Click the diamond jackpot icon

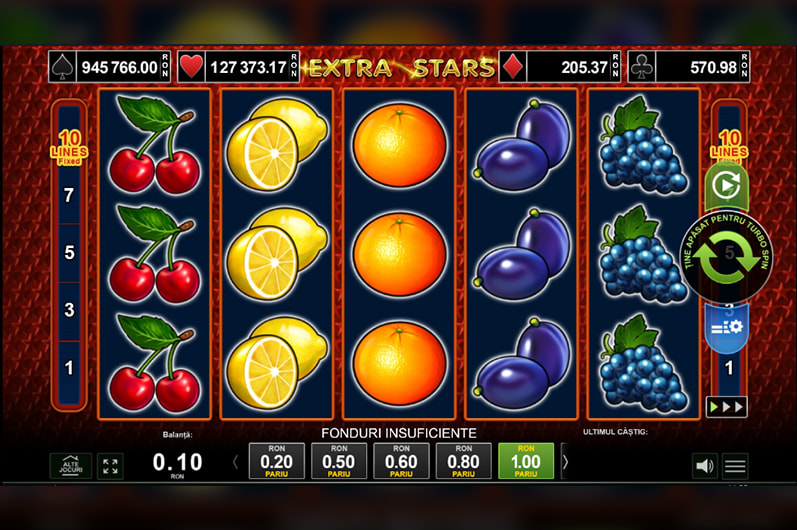pos(512,67)
